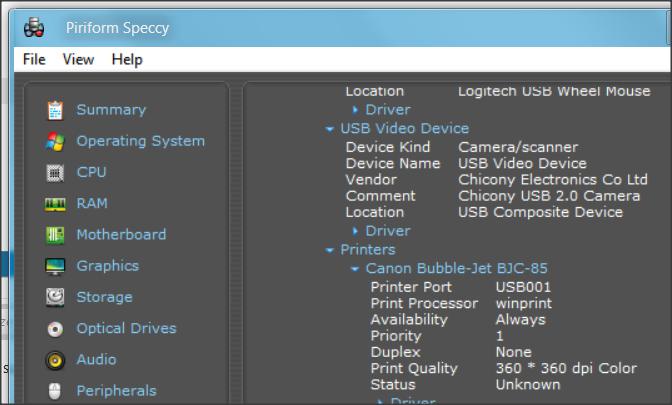Select Peripherals in the sidebar

tap(117, 391)
